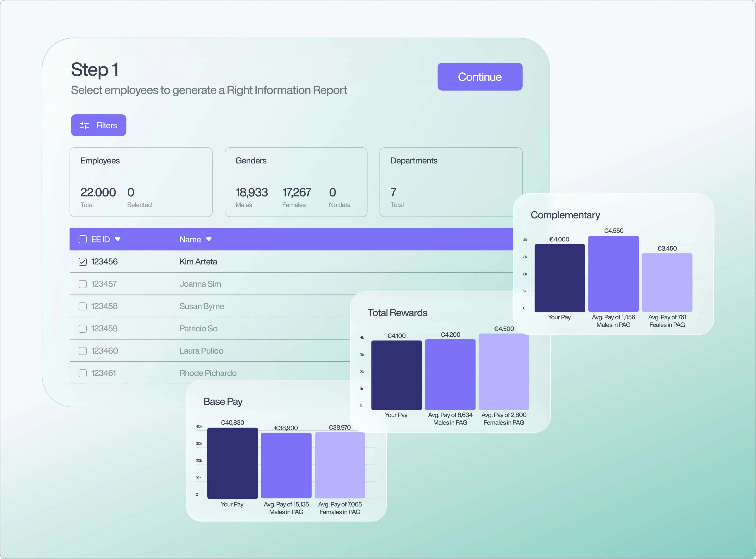
Task: Check the box for Patricio So
Action: pos(83,329)
